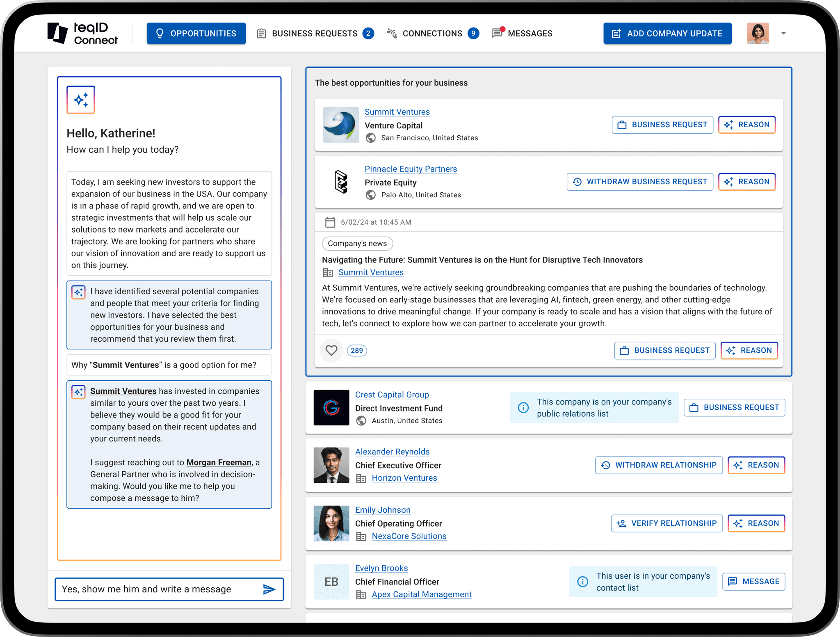Open Pinnacle Equity Partners link
The width and height of the screenshot is (840, 637).
click(411, 169)
